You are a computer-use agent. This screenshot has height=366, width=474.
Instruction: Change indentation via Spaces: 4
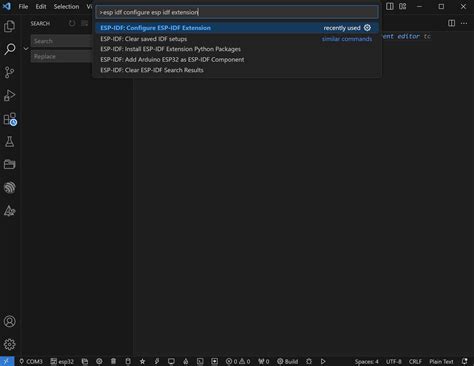366,361
